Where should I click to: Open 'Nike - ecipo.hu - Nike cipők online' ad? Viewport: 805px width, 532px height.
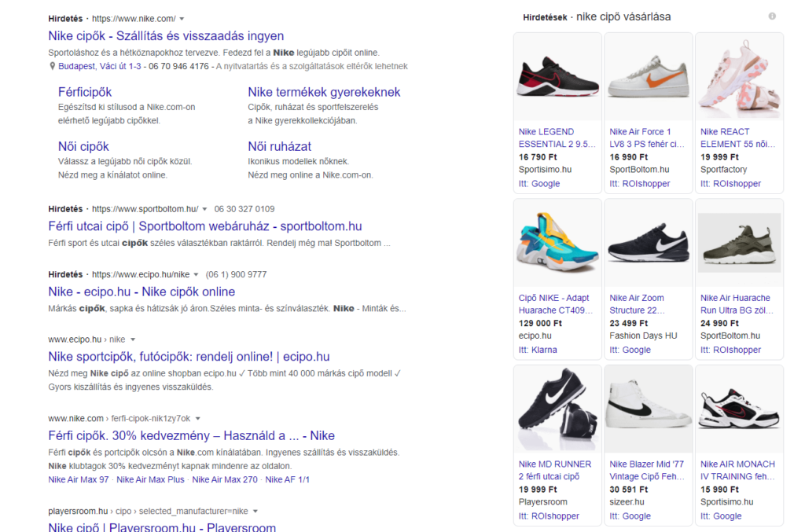point(142,292)
